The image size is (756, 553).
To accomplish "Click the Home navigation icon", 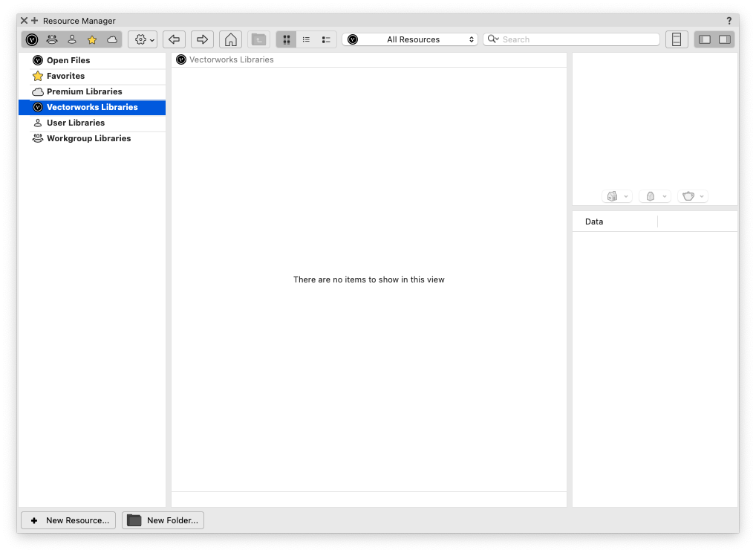I will tap(230, 39).
